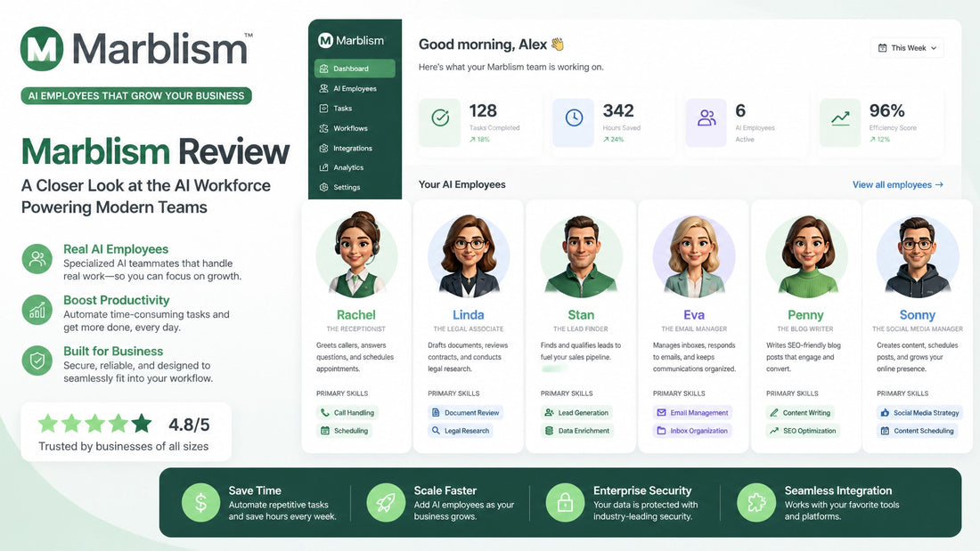Click the large Marblism M logo
The height and width of the screenshot is (551, 980).
coord(42,49)
